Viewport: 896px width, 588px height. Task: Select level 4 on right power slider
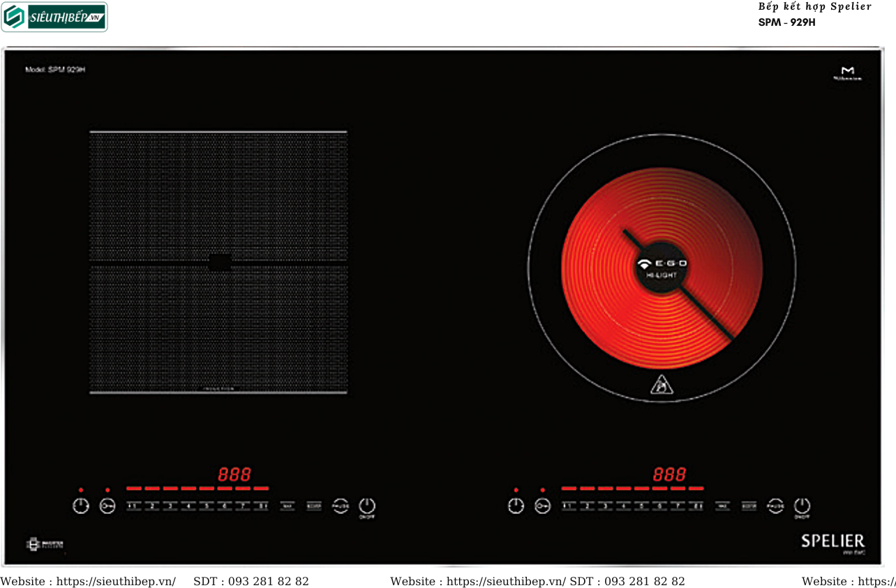[x=623, y=506]
